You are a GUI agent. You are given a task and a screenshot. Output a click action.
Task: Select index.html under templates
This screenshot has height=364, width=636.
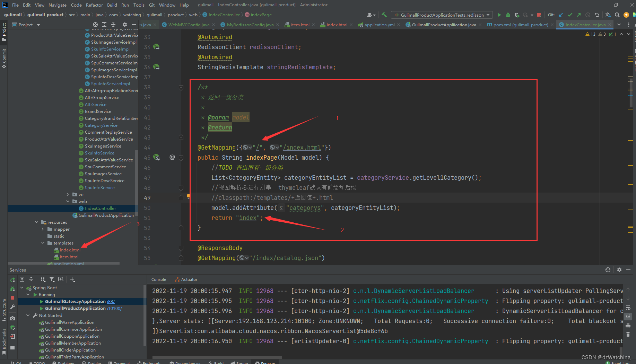coord(70,250)
